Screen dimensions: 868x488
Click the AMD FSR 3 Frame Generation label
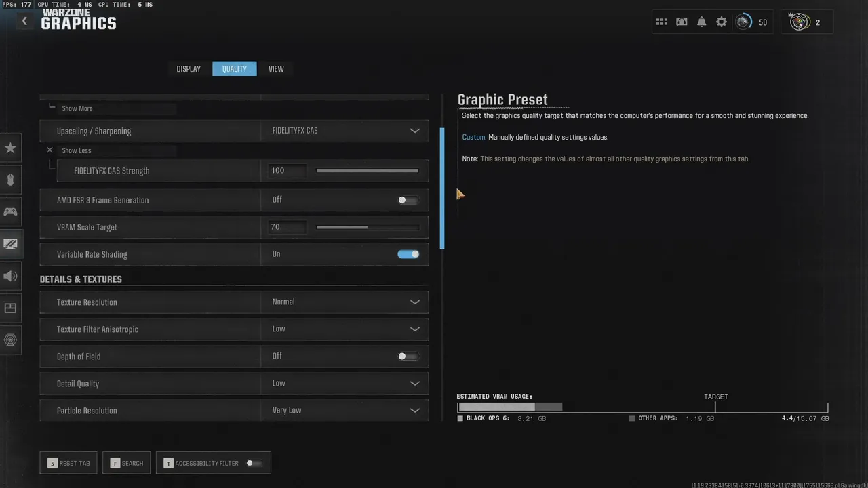[102, 200]
